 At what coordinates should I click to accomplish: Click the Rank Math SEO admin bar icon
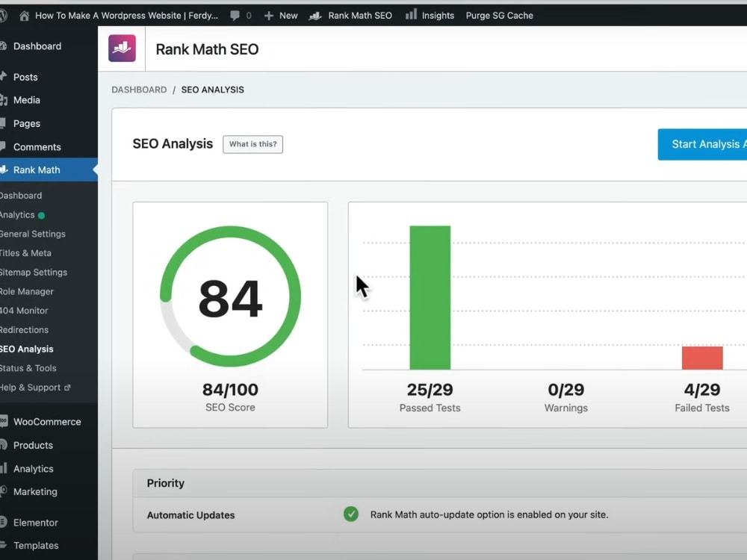tap(315, 16)
